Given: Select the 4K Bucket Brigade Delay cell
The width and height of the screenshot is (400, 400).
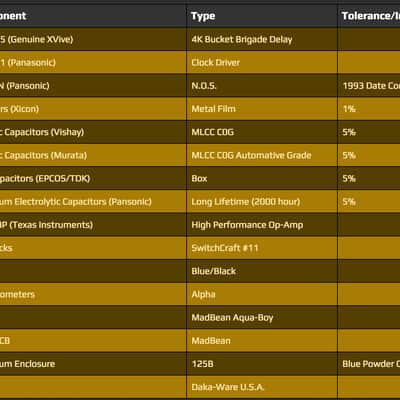Looking at the screenshot, I should [x=262, y=39].
